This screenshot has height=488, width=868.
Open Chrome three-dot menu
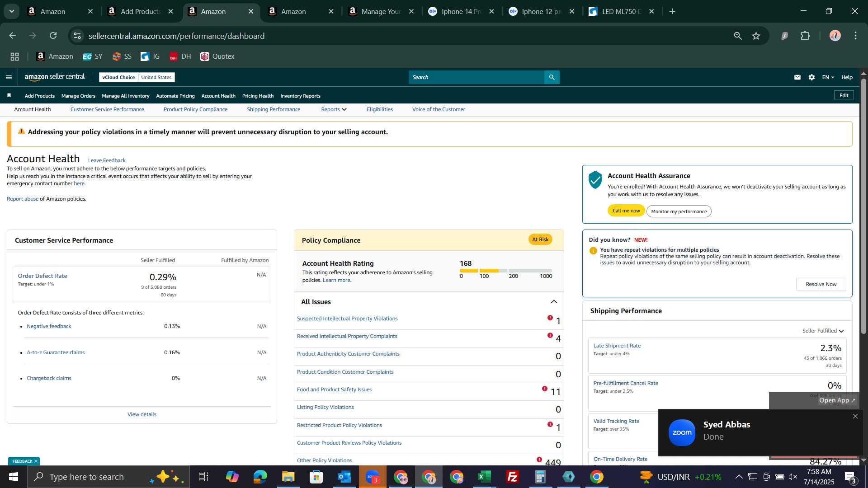point(855,36)
